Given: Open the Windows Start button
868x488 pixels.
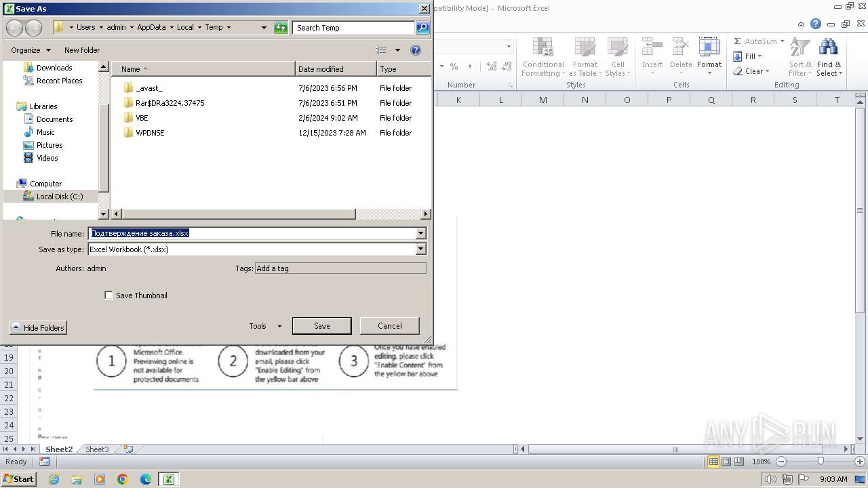Looking at the screenshot, I should pos(19,479).
